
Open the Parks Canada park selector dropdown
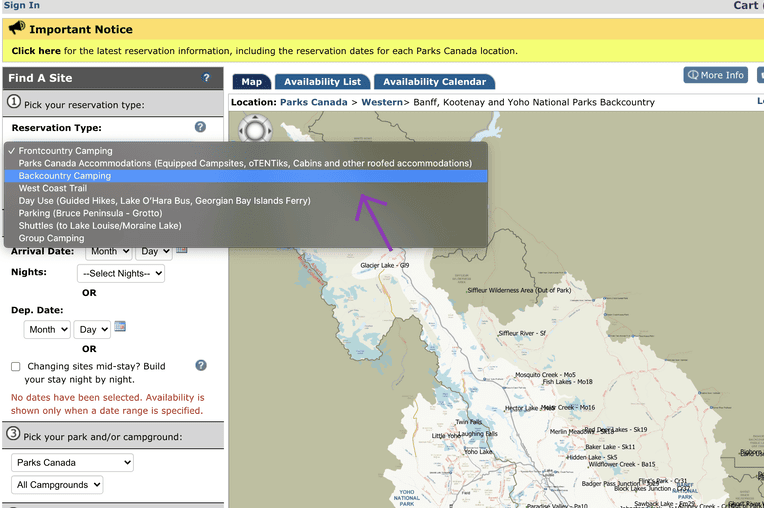pyautogui.click(x=72, y=463)
